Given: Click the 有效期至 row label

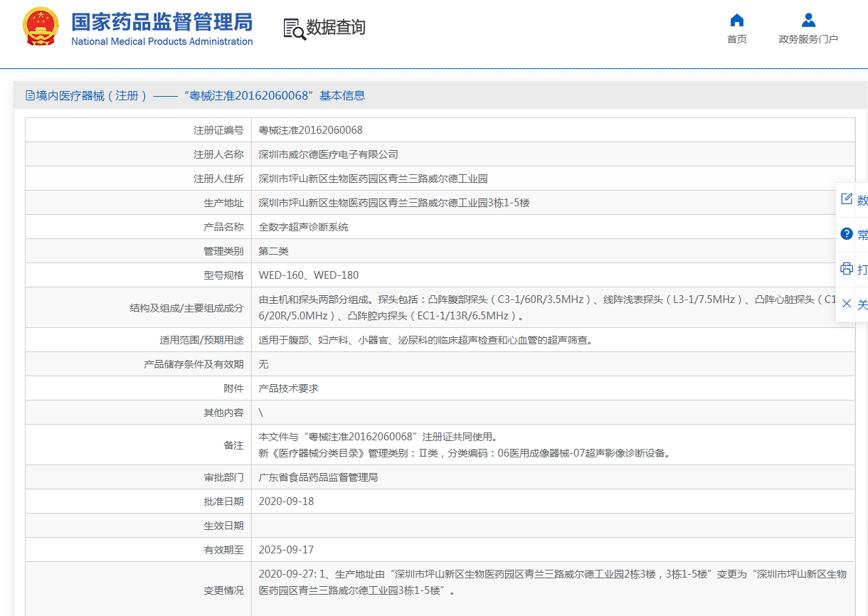Looking at the screenshot, I should [x=223, y=550].
